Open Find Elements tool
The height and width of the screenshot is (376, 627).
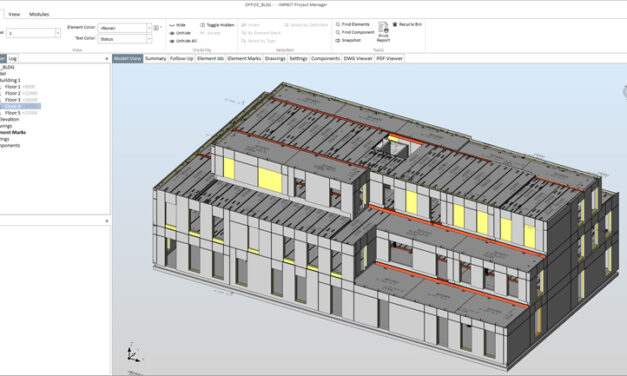click(352, 24)
